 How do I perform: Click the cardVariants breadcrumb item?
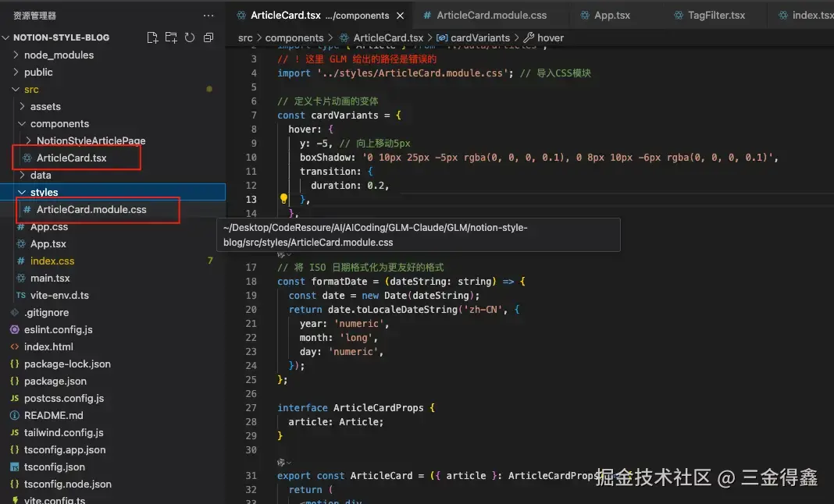pyautogui.click(x=479, y=37)
